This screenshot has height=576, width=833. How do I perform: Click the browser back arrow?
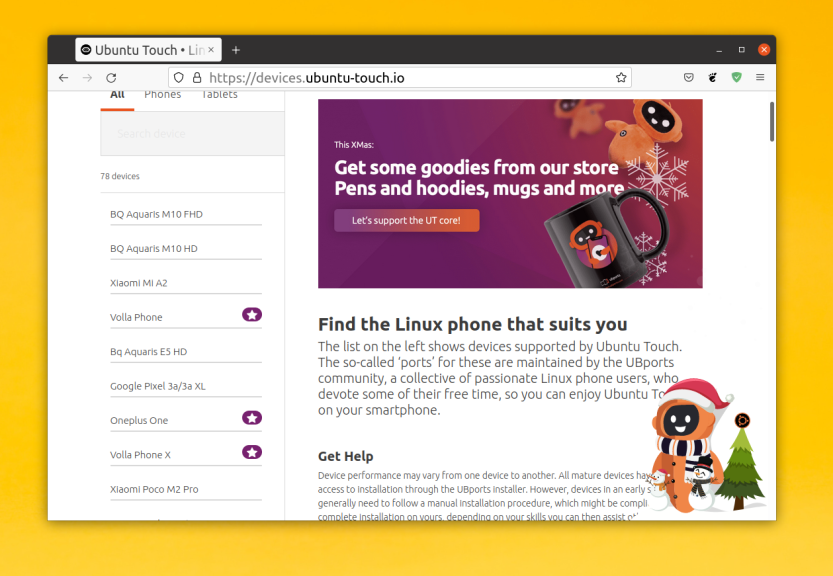point(63,77)
